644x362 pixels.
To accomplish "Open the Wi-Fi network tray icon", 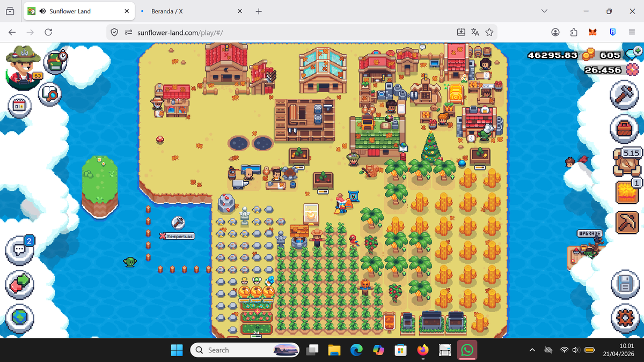I will [564, 350].
